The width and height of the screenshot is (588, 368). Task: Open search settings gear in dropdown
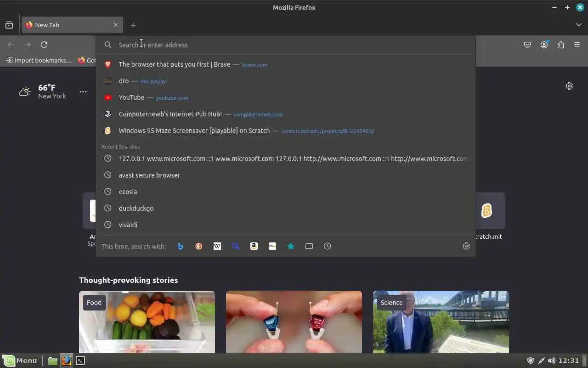[466, 246]
